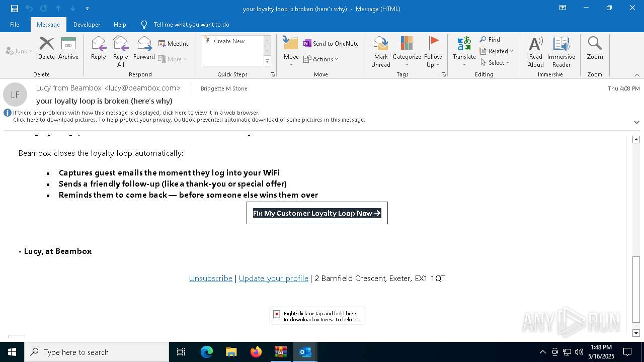The height and width of the screenshot is (362, 644).
Task: Reply with a Meeting
Action: (x=174, y=44)
